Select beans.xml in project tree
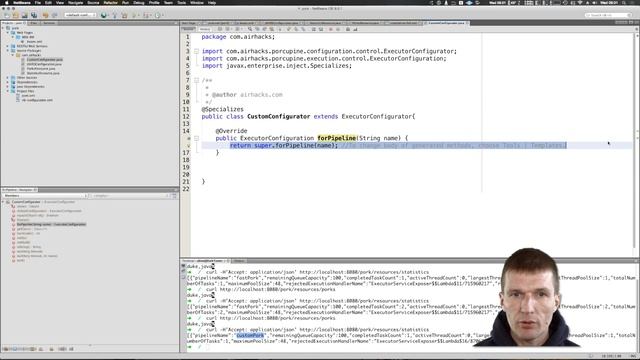This screenshot has width=640, height=360. [34, 42]
